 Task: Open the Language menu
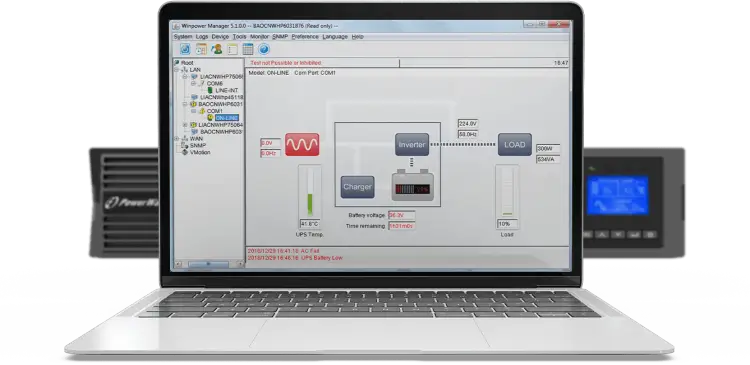(335, 37)
